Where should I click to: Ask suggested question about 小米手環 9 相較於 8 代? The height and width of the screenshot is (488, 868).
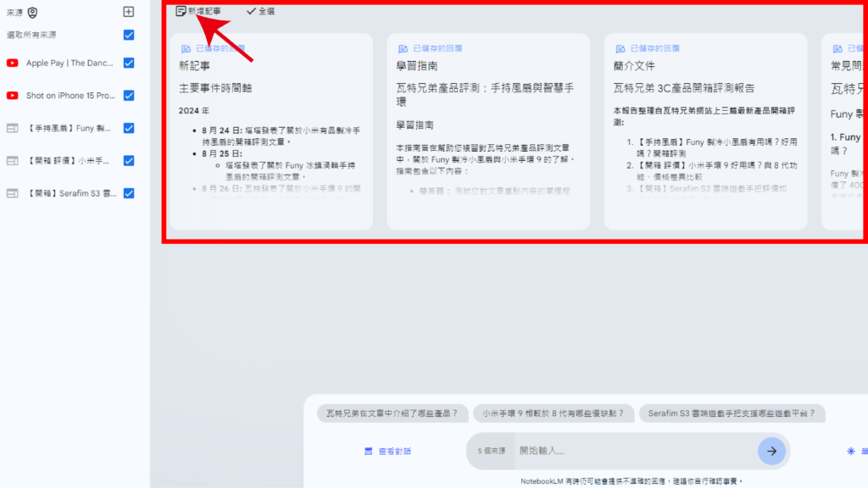pos(553,413)
